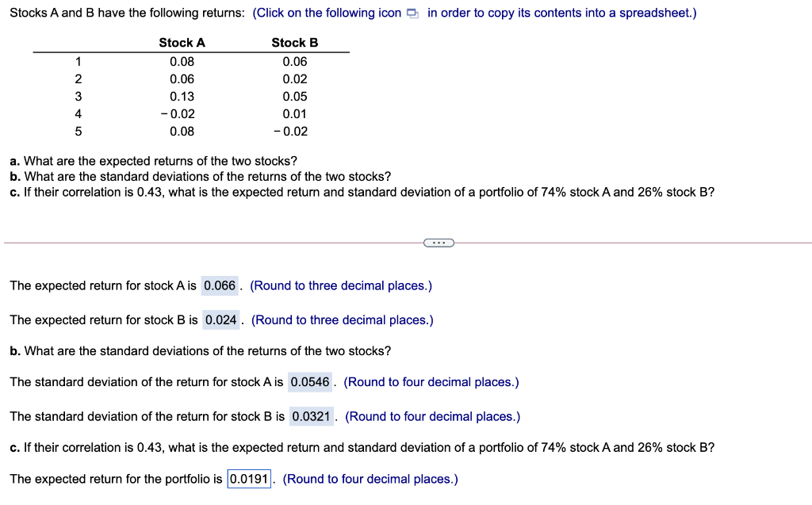
Task: Click the -0.02 return value for Stock B
Action: pos(292,131)
